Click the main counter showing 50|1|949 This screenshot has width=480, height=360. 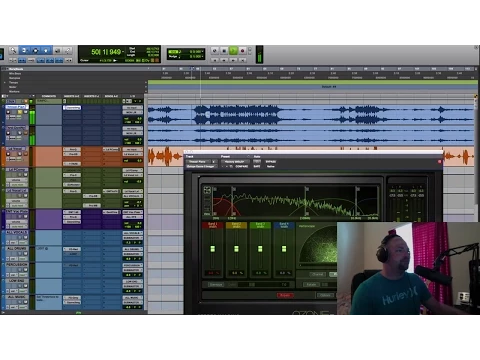point(106,52)
